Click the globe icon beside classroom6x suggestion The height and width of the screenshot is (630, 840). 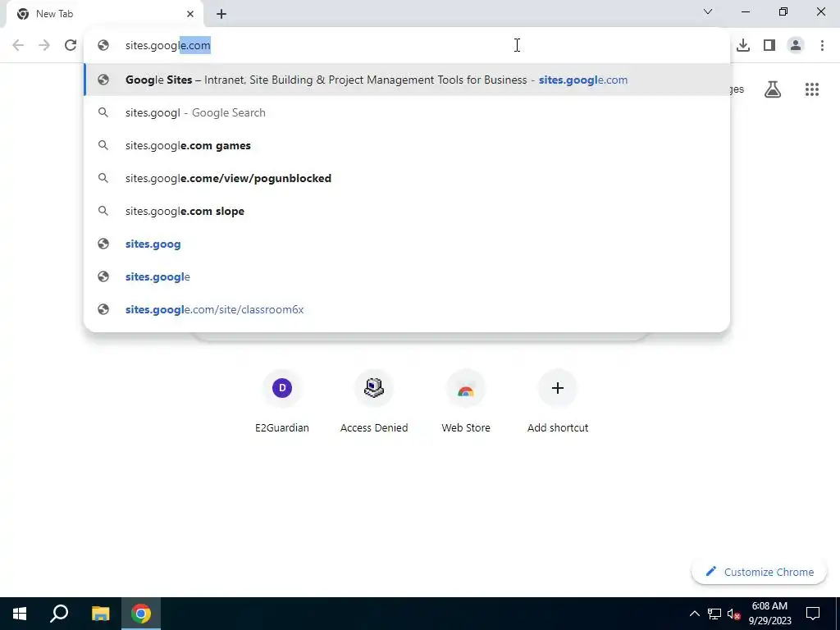pyautogui.click(x=103, y=309)
